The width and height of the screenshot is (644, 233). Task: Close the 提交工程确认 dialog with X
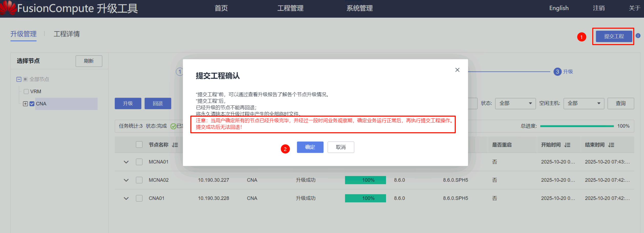click(457, 70)
